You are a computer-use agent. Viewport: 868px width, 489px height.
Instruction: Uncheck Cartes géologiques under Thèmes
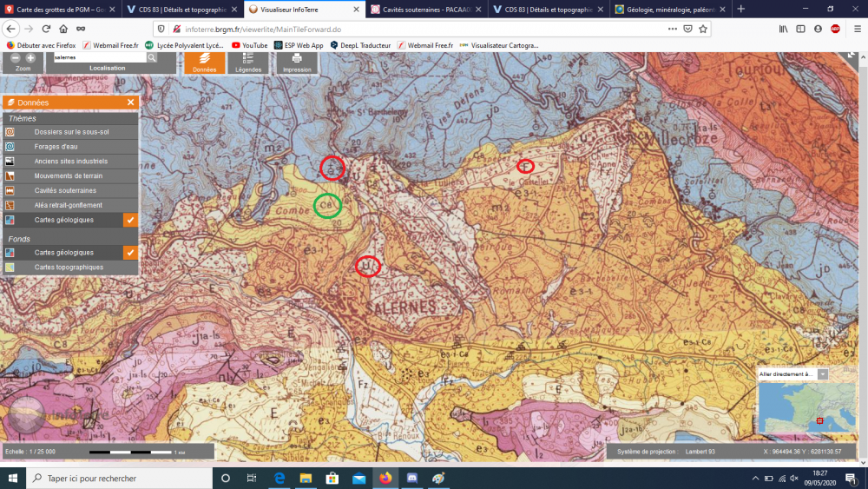[x=130, y=221]
